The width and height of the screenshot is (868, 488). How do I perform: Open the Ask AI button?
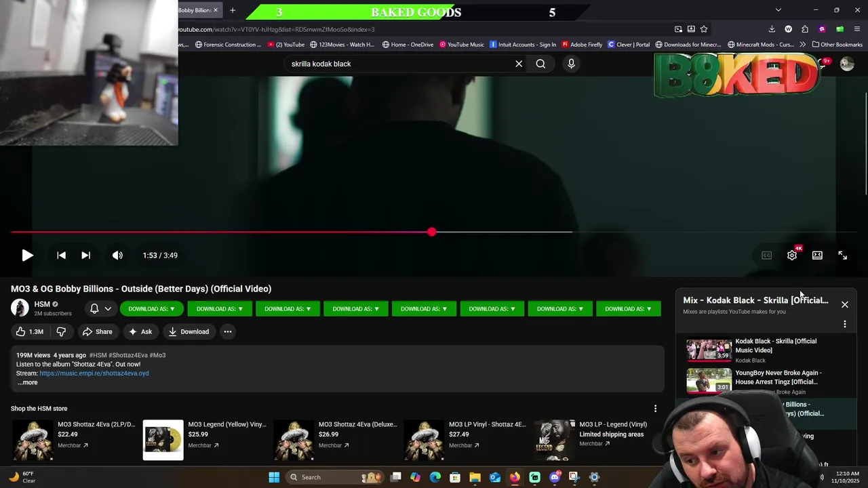[x=140, y=331]
